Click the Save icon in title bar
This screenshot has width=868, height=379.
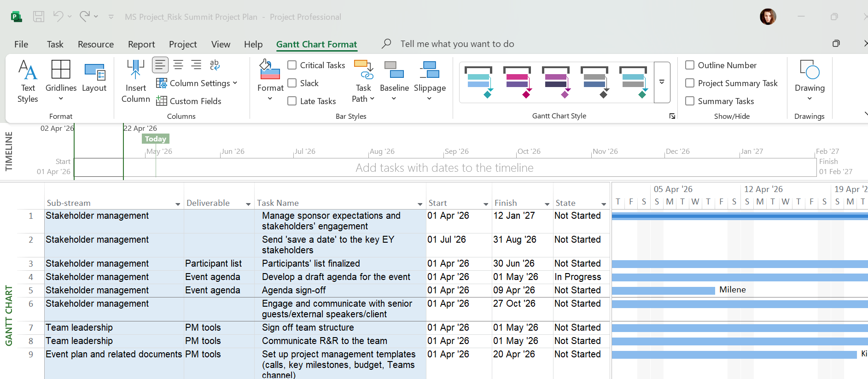pyautogui.click(x=39, y=17)
